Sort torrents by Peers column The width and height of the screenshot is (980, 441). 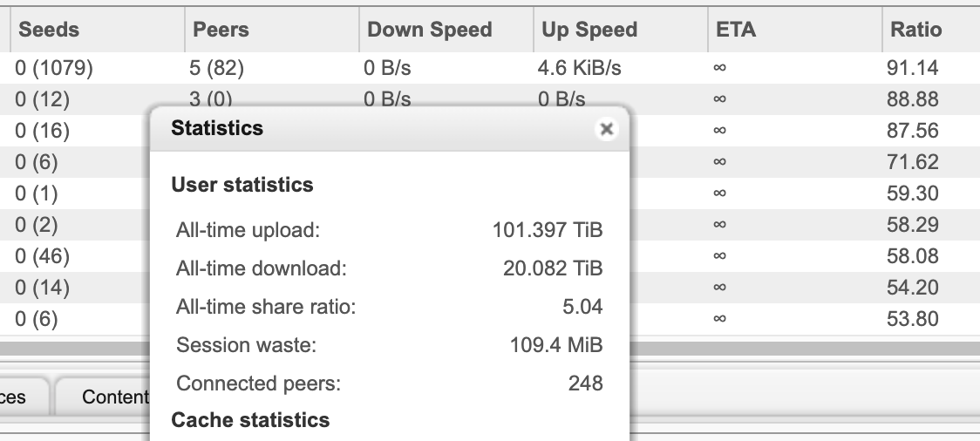(x=221, y=30)
